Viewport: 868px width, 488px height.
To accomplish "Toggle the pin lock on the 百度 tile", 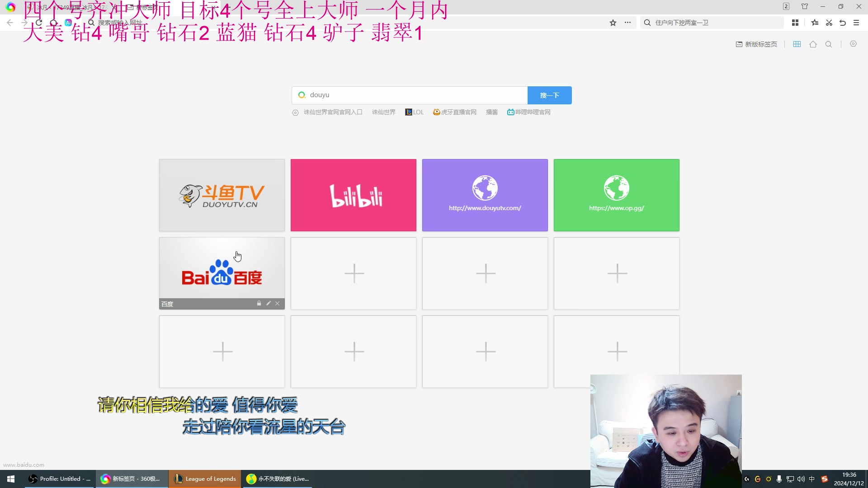I will [259, 303].
